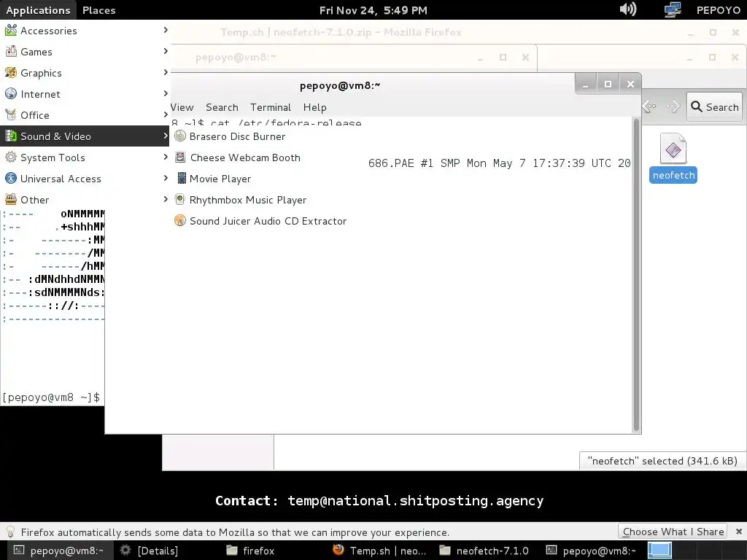The image size is (747, 560).
Task: Go forward in file manager navigation
Action: click(673, 106)
